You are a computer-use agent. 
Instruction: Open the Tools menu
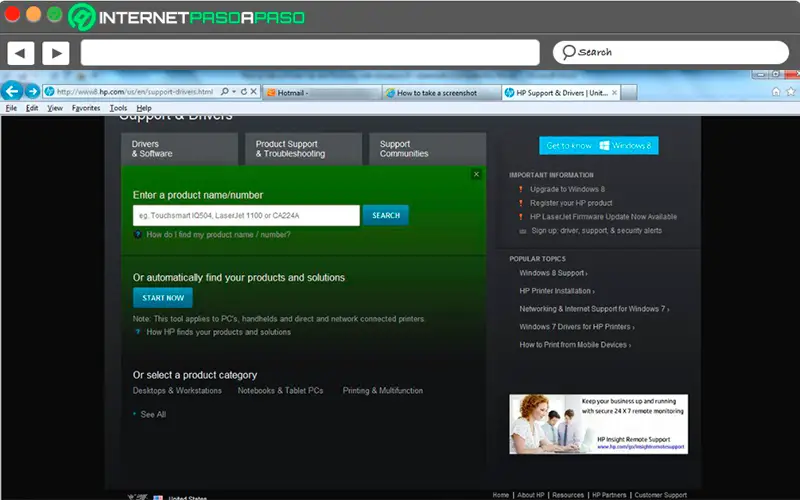click(x=118, y=108)
